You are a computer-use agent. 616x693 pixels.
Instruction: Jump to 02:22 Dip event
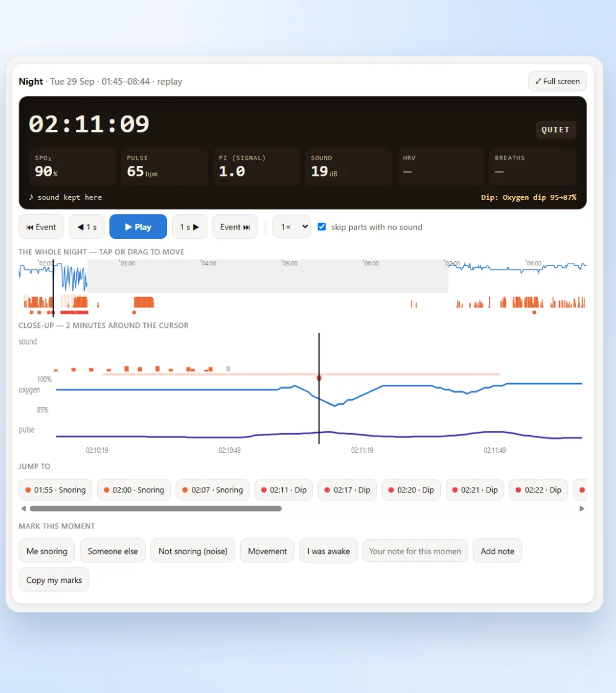click(x=539, y=489)
